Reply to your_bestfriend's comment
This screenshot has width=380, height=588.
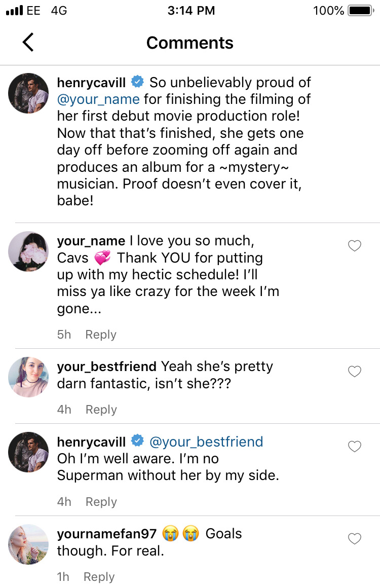click(x=101, y=410)
